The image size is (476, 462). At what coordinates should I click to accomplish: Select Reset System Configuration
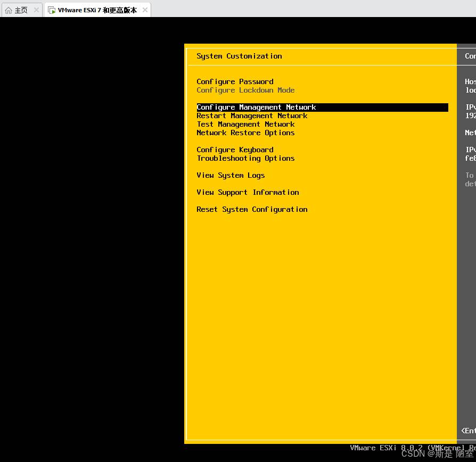[252, 209]
